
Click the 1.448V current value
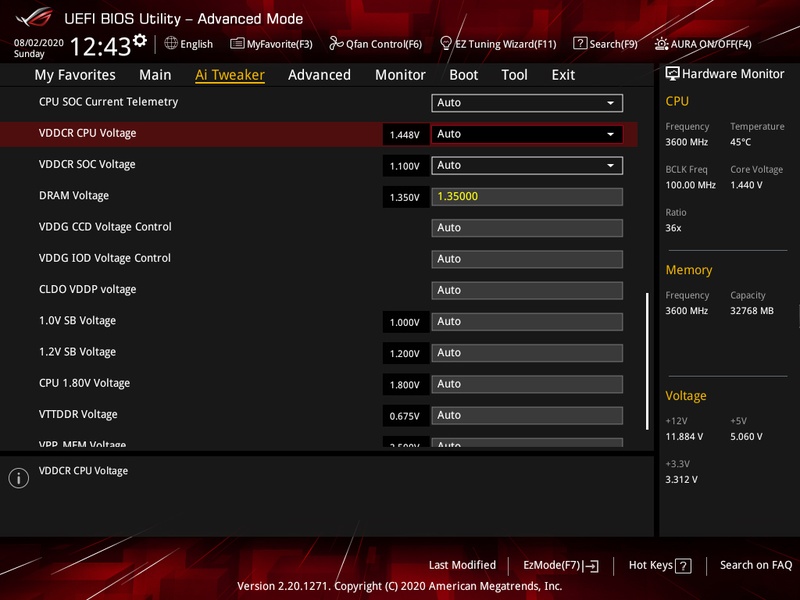coord(405,135)
